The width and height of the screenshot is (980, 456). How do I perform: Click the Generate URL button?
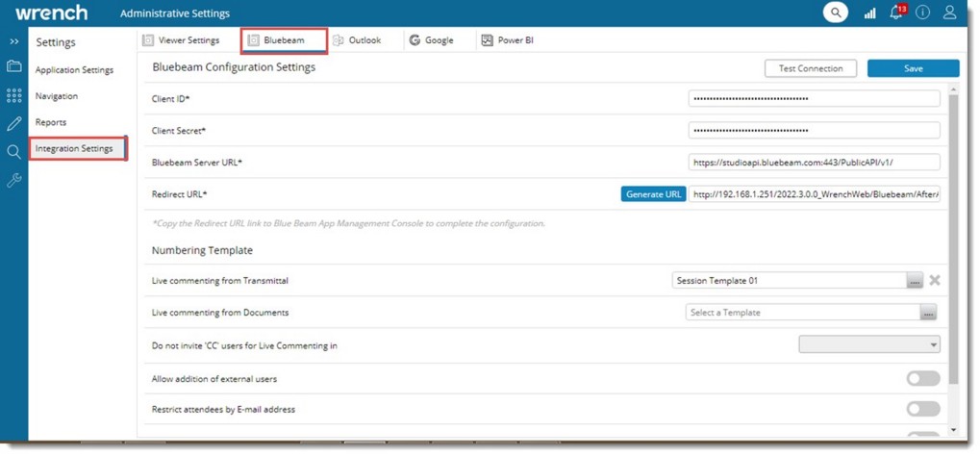[x=653, y=194]
